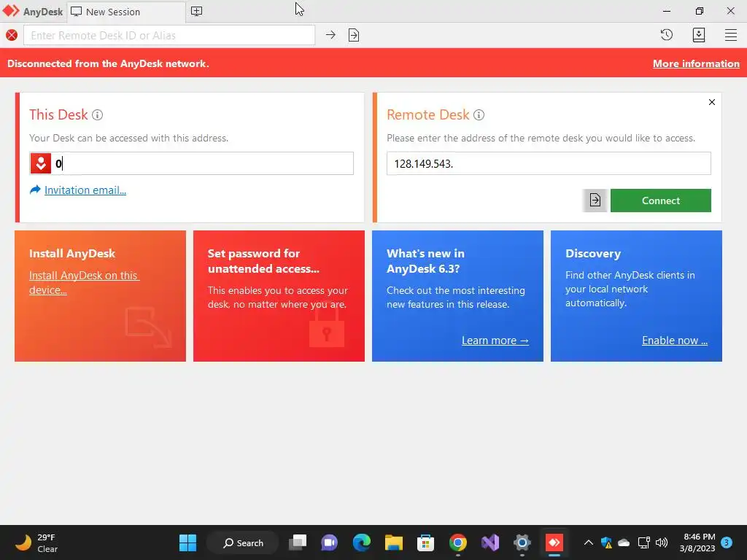Open Microsoft Store from the taskbar

tap(425, 542)
